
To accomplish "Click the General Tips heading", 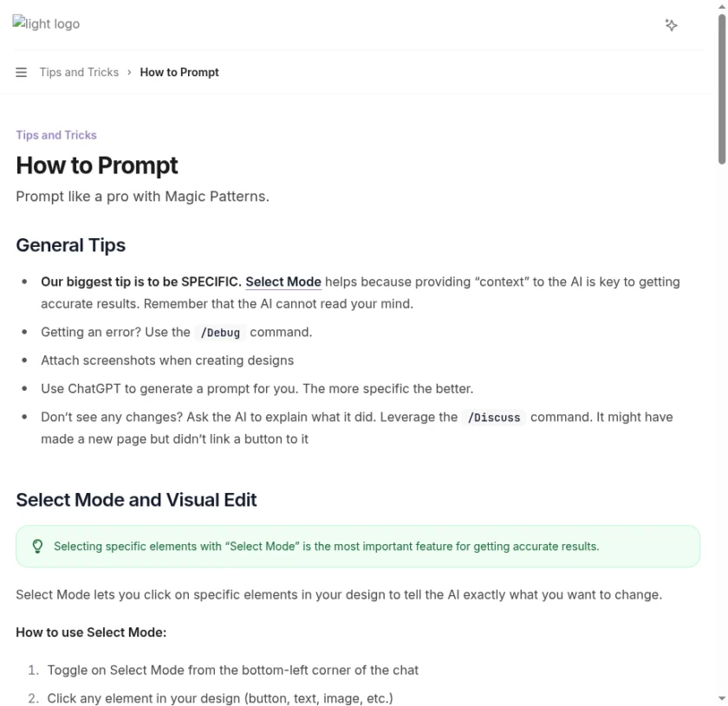I will click(70, 245).
